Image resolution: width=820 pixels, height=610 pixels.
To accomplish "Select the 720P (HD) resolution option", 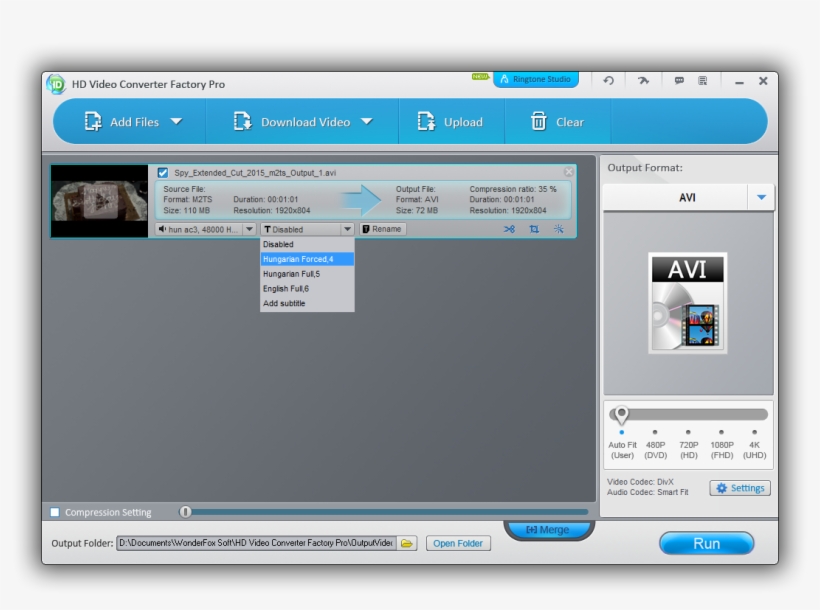I will (x=688, y=433).
